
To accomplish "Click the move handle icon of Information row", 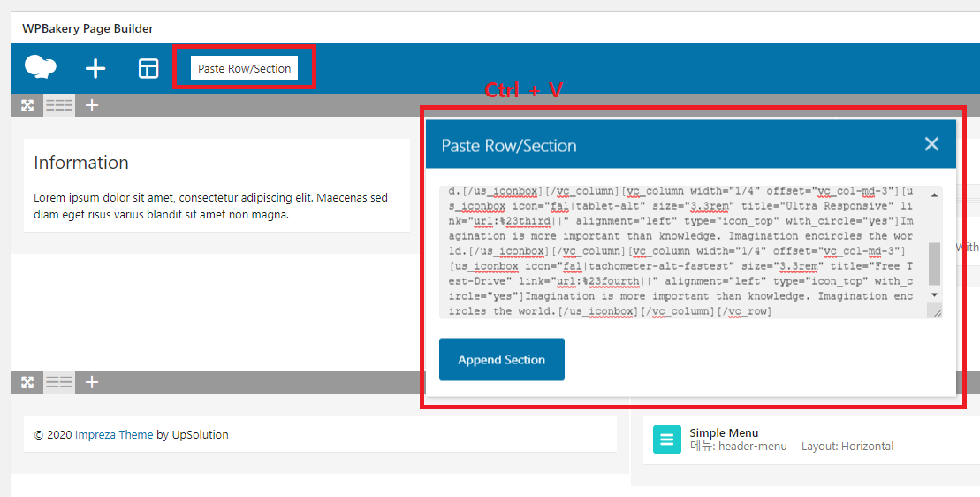I will [x=27, y=105].
